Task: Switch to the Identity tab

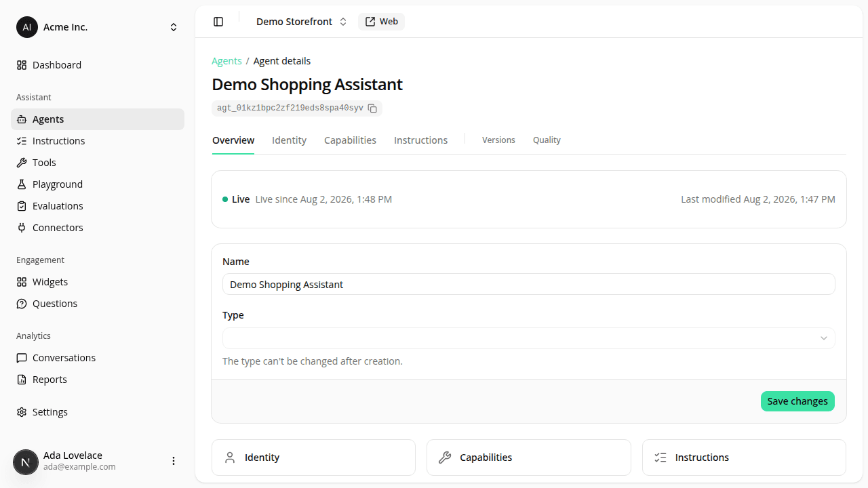Action: 289,140
